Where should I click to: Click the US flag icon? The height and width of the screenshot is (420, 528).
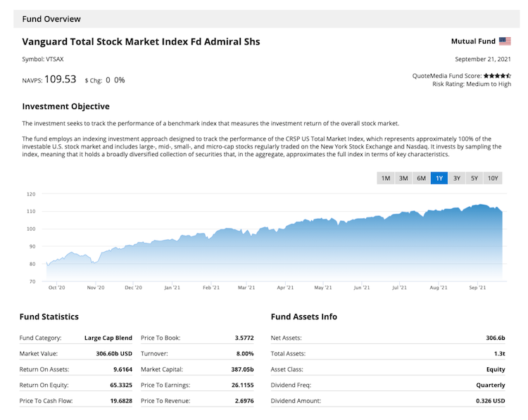(x=505, y=41)
